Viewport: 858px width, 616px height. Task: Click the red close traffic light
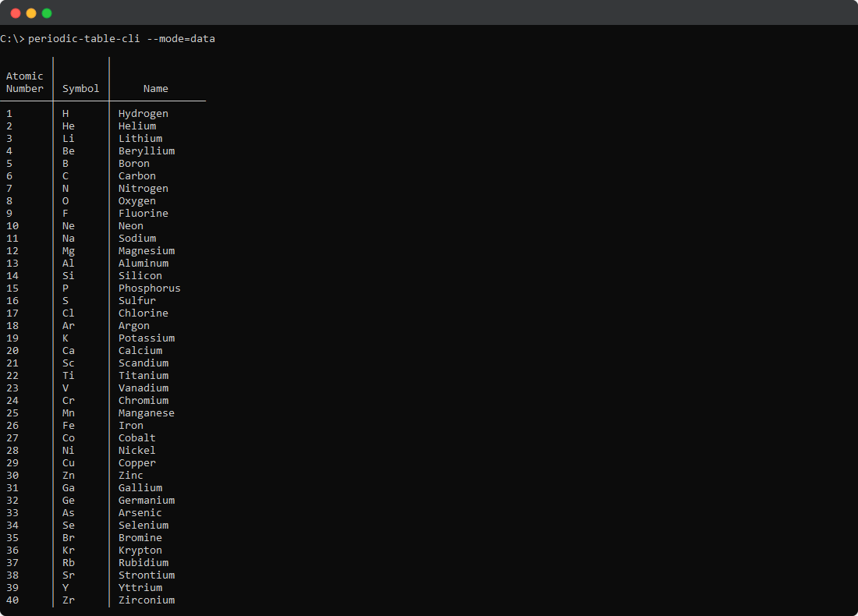point(15,13)
